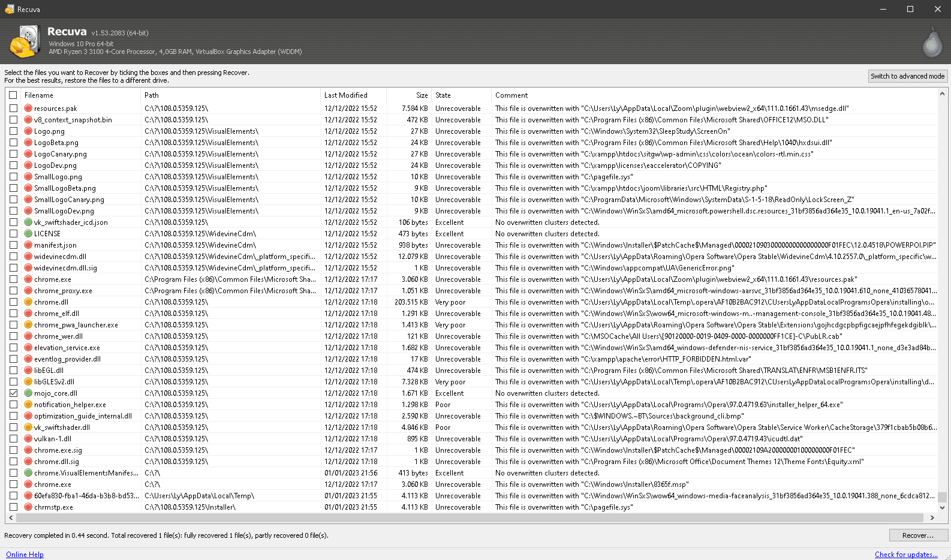
Task: Click Switch to advanced mode button
Action: point(907,76)
